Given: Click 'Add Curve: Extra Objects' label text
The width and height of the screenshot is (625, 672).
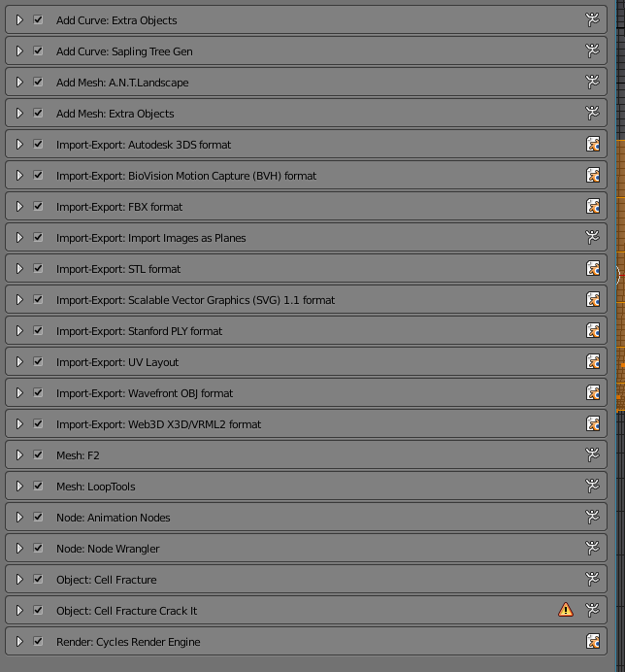Looking at the screenshot, I should point(116,20).
